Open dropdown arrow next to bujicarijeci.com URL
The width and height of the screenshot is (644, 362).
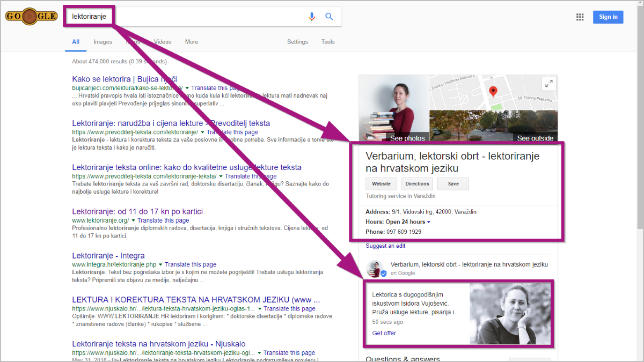(187, 88)
